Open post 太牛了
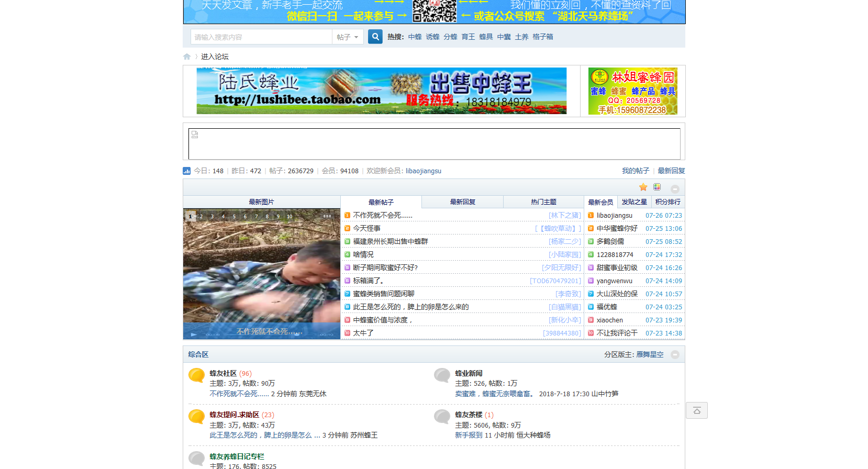This screenshot has height=469, width=868. pyautogui.click(x=363, y=333)
